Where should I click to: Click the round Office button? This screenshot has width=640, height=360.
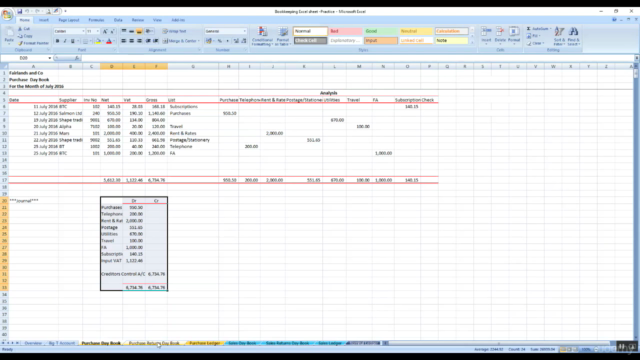[7, 15]
